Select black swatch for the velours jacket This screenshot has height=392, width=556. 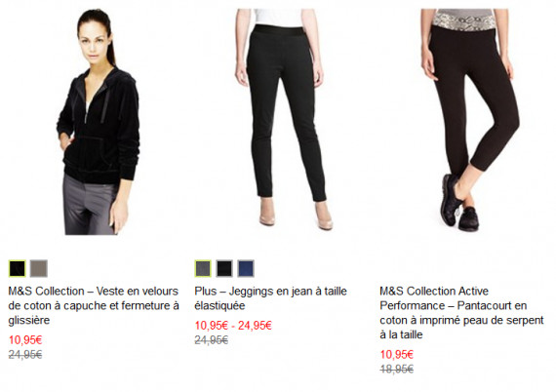pos(18,268)
